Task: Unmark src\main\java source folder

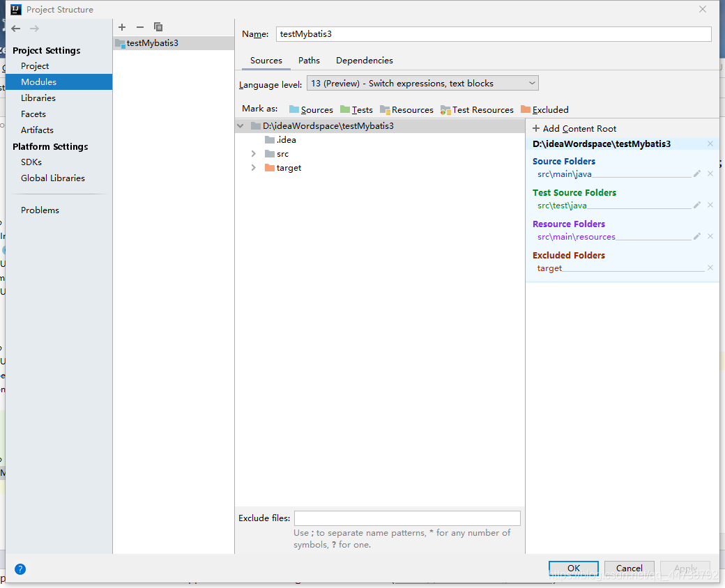Action: [710, 173]
